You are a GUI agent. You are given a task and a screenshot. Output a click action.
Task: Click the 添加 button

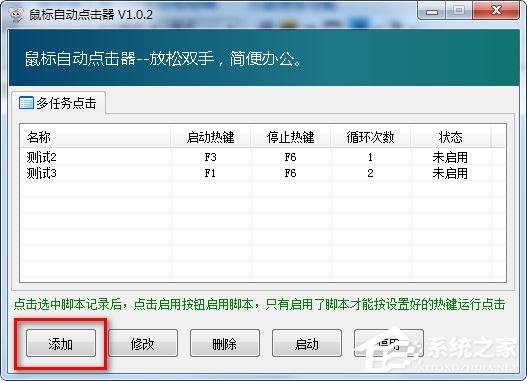[61, 344]
